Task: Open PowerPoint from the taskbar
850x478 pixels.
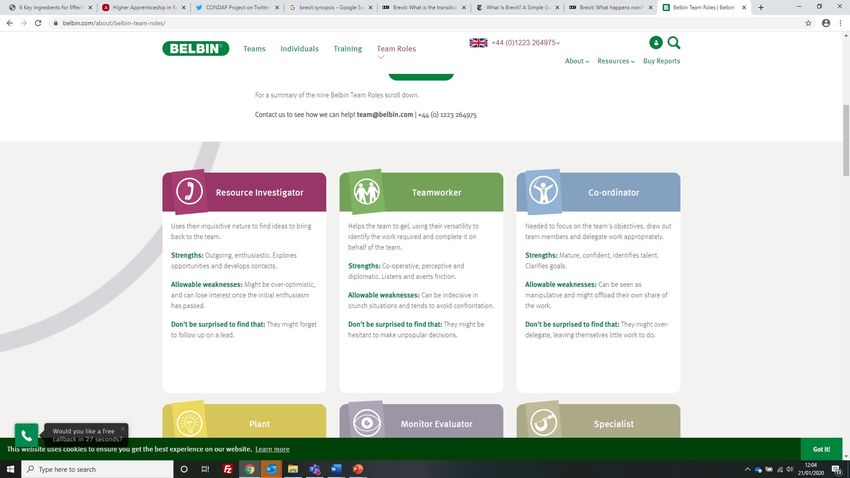Action: tap(358, 469)
